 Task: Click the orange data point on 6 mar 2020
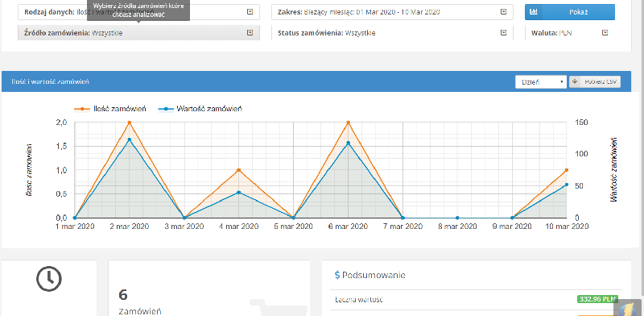(348, 123)
